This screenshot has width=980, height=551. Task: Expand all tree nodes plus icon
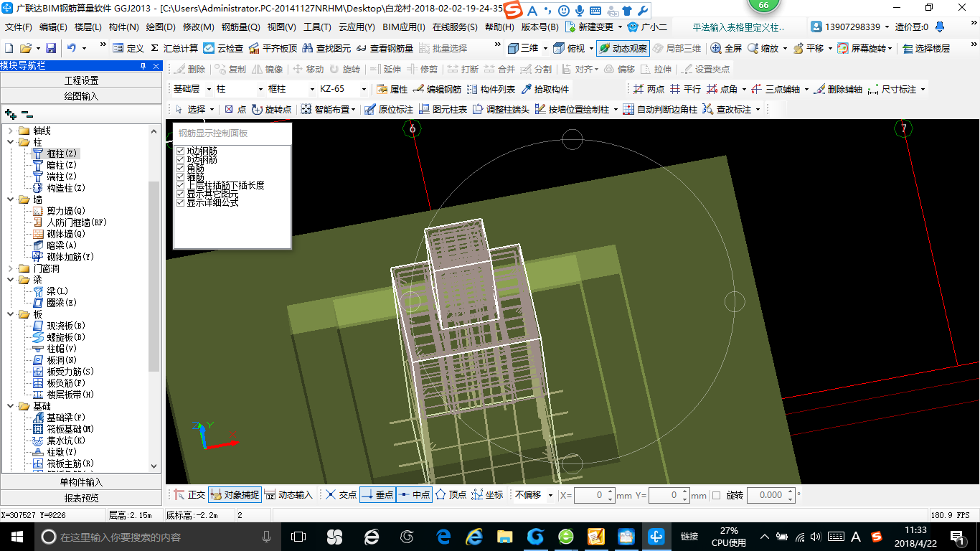tap(10, 114)
